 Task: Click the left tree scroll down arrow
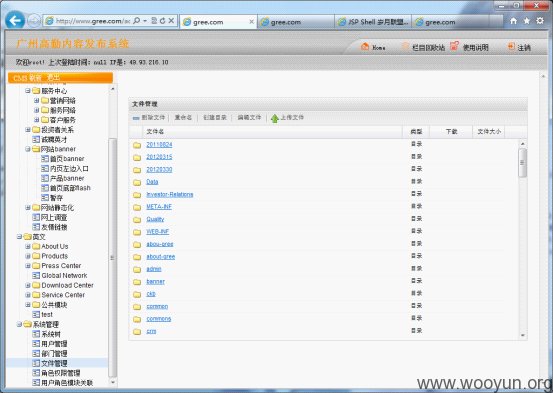tap(113, 382)
